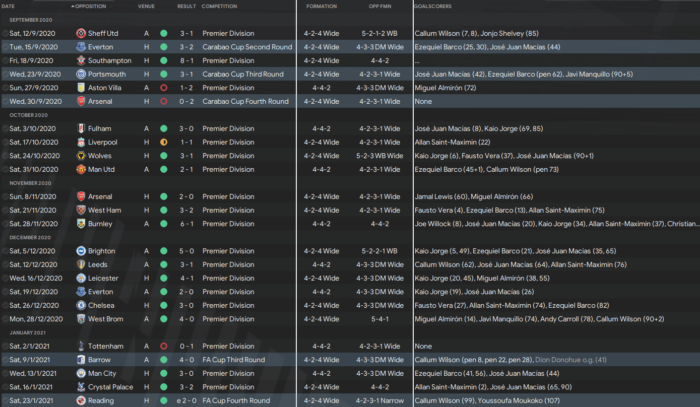Screen dimensions: 700x407
Task: Click the Chelsea club badge
Action: [81, 306]
